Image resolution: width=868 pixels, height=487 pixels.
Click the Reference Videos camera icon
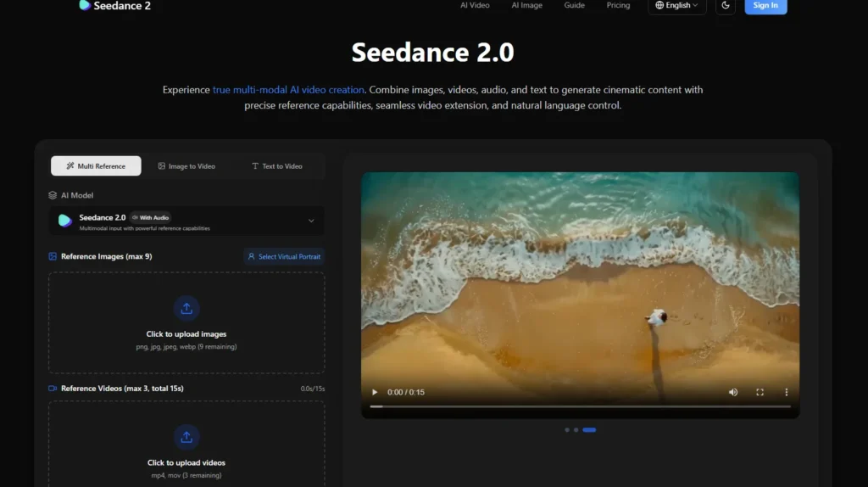(53, 389)
